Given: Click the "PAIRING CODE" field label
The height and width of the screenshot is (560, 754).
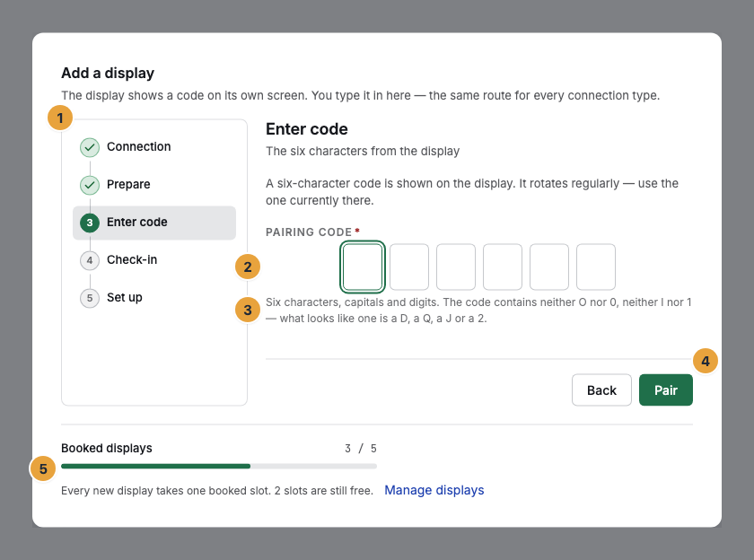Looking at the screenshot, I should pos(309,232).
